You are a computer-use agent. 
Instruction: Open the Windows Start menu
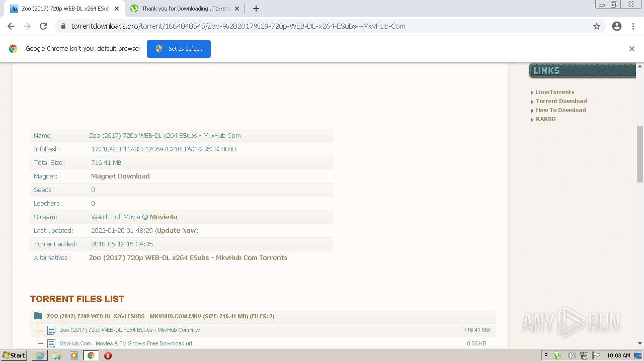[14, 355]
